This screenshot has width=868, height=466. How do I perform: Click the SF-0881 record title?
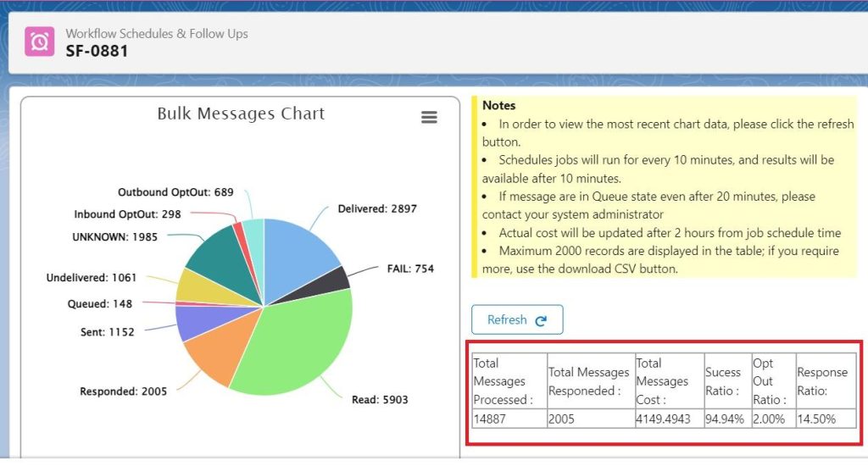click(97, 51)
